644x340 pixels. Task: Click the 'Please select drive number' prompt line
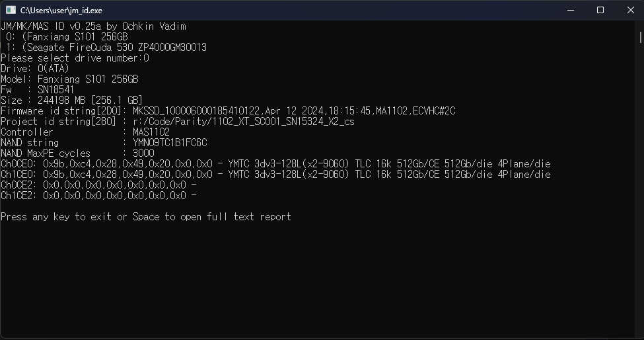tap(75, 58)
